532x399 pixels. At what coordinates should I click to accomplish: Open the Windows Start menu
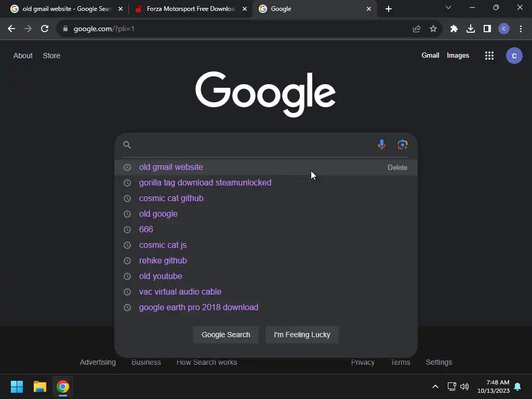coord(17,387)
